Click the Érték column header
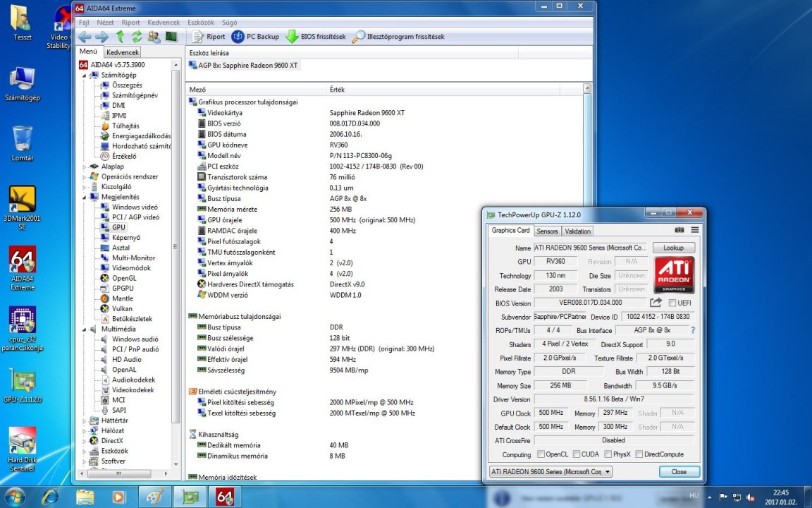Image resolution: width=812 pixels, height=508 pixels. tap(443, 89)
